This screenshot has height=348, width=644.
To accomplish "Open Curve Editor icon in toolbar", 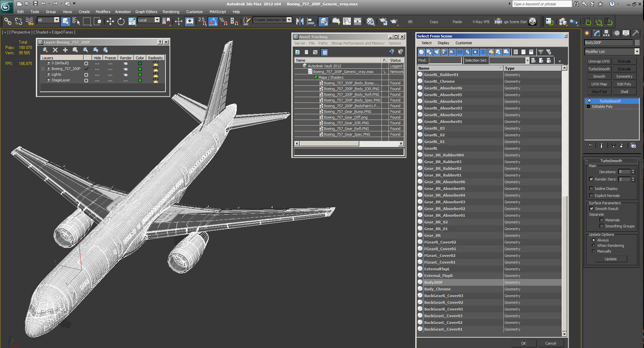I will tap(347, 21).
